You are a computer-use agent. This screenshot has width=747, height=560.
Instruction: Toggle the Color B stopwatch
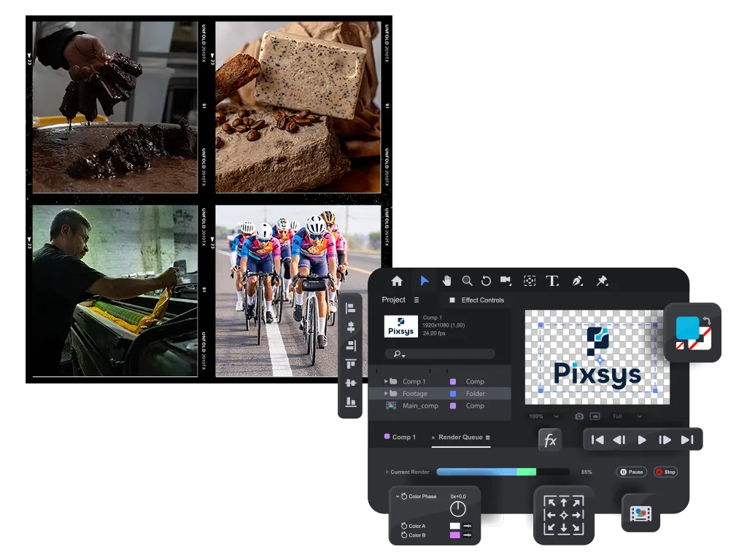click(x=403, y=535)
